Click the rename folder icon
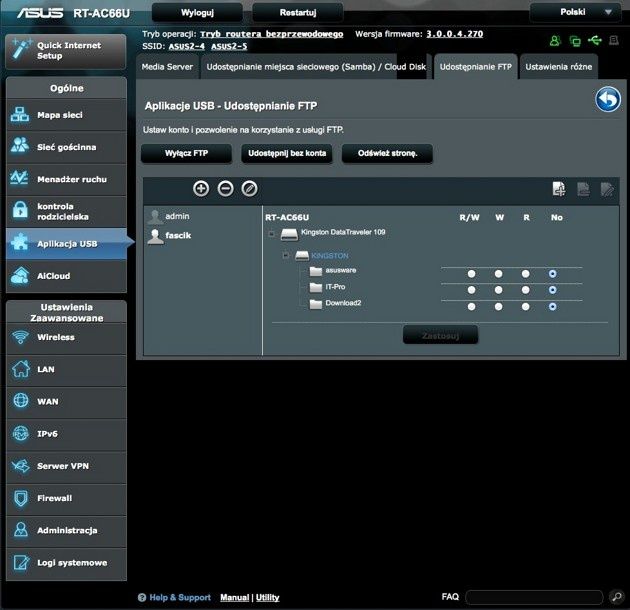Image resolution: width=630 pixels, height=610 pixels. click(607, 189)
